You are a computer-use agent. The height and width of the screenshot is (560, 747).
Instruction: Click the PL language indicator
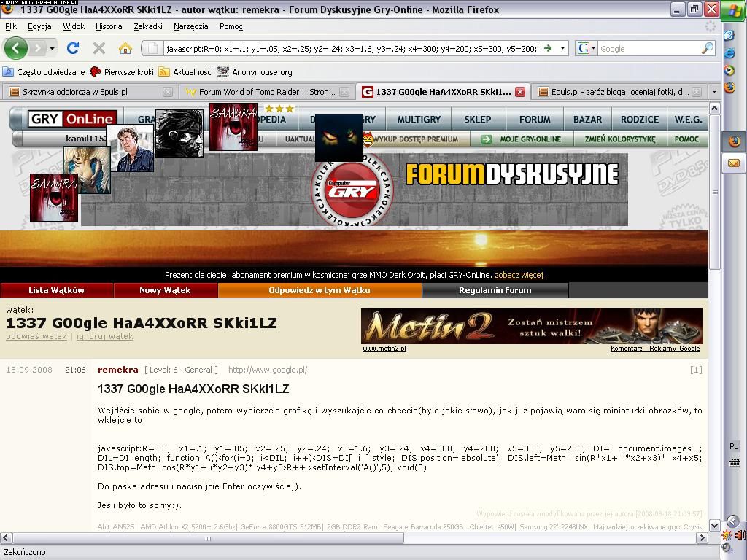(x=734, y=446)
